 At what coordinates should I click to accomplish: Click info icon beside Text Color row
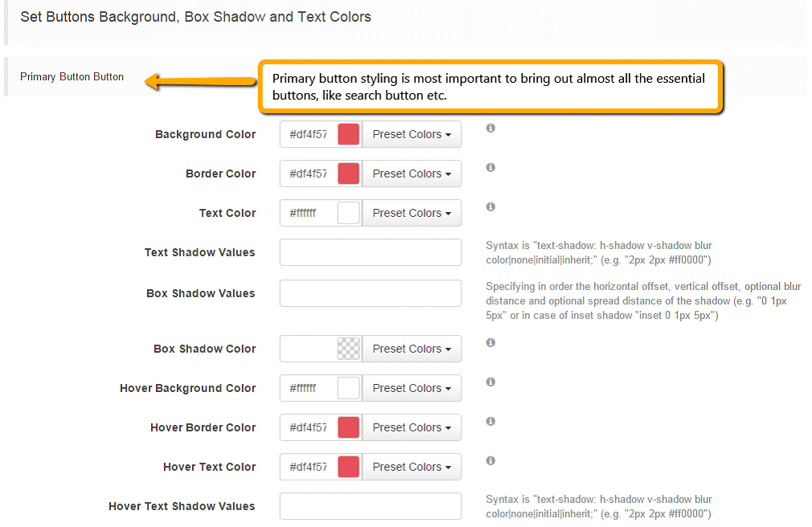(x=490, y=206)
